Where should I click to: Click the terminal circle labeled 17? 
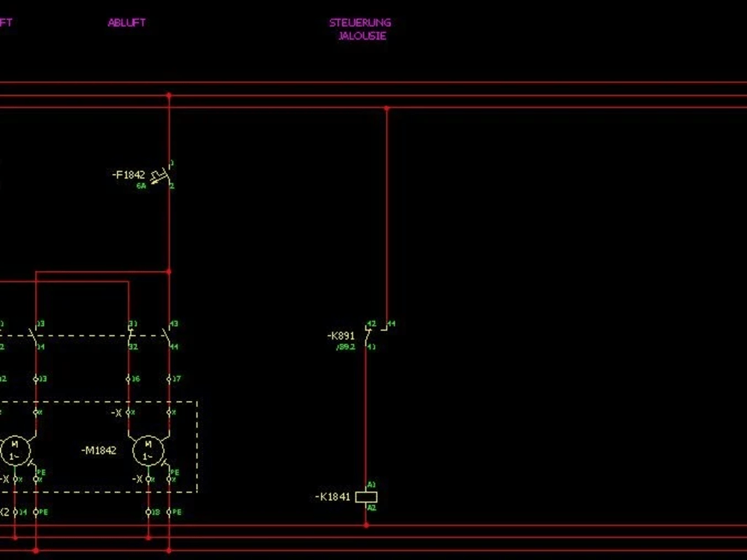(x=170, y=379)
